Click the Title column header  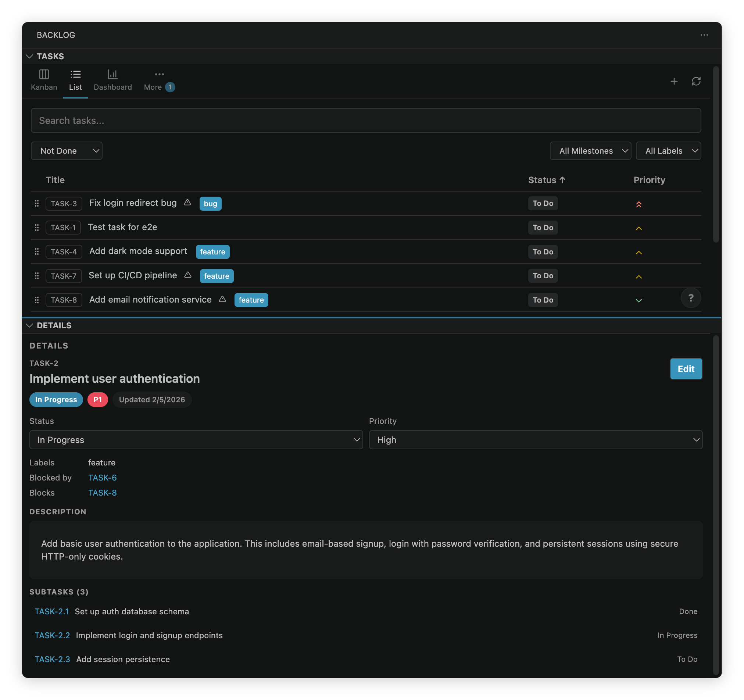[x=55, y=180]
